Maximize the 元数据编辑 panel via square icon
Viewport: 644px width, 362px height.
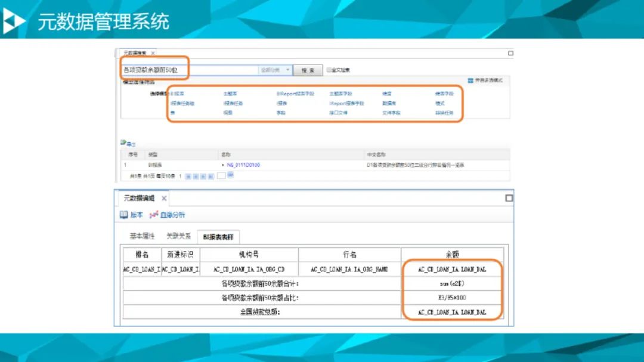[x=509, y=198]
